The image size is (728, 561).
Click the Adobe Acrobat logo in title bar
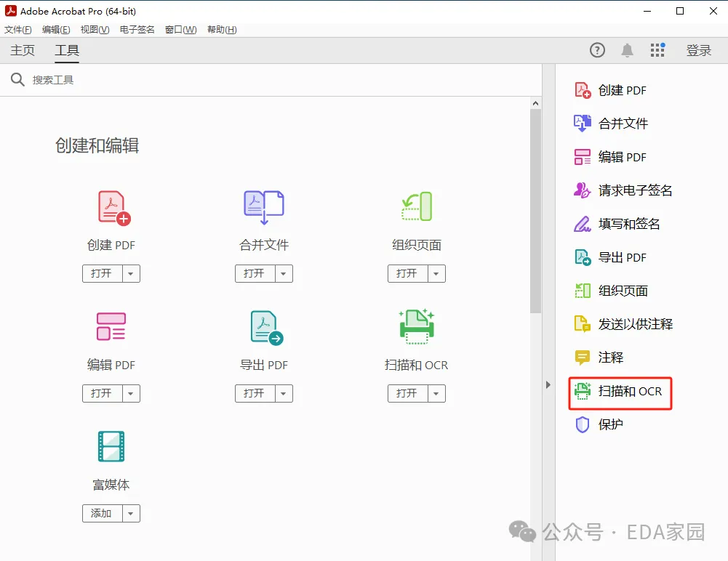(x=11, y=11)
